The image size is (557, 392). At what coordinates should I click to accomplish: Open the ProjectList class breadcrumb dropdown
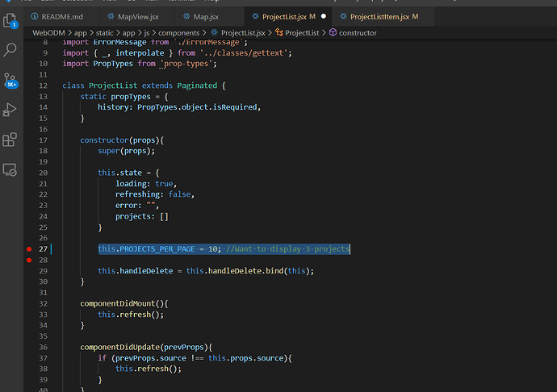302,33
